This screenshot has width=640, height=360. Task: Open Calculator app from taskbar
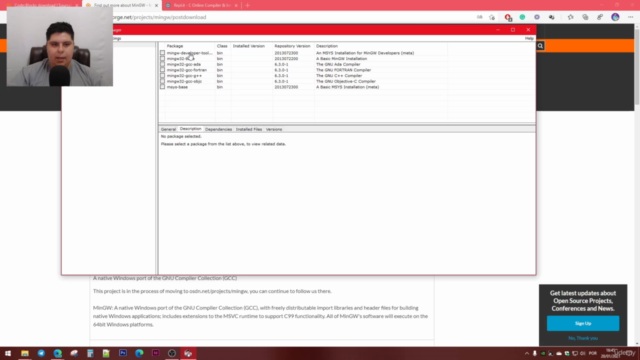(x=90, y=353)
